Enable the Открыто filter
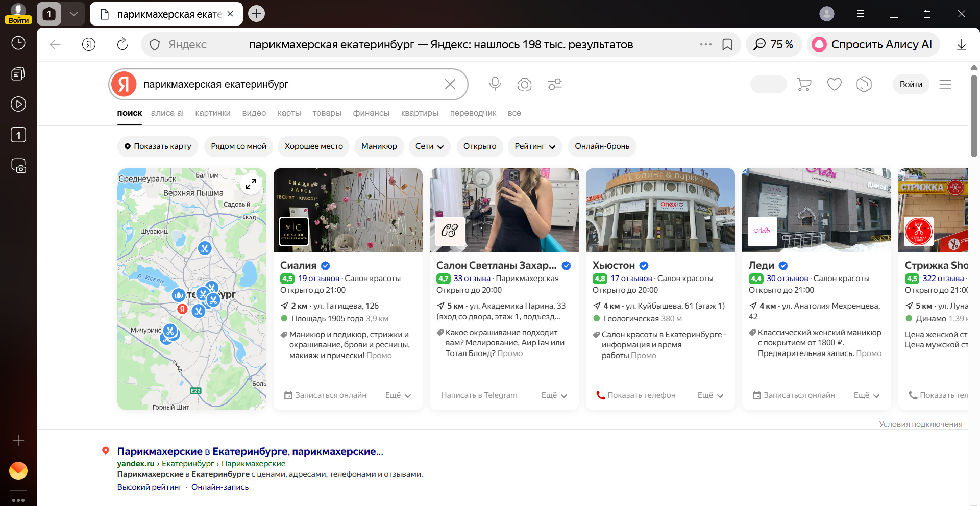980x506 pixels. pyautogui.click(x=479, y=146)
